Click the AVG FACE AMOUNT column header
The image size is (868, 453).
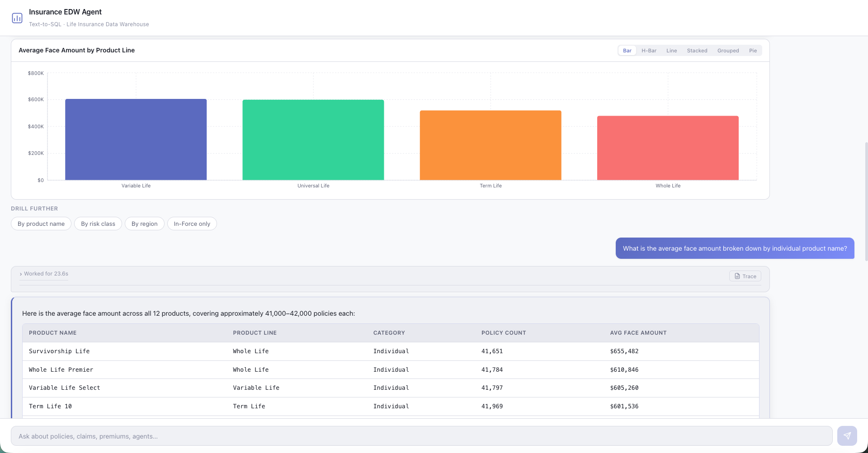tap(638, 333)
